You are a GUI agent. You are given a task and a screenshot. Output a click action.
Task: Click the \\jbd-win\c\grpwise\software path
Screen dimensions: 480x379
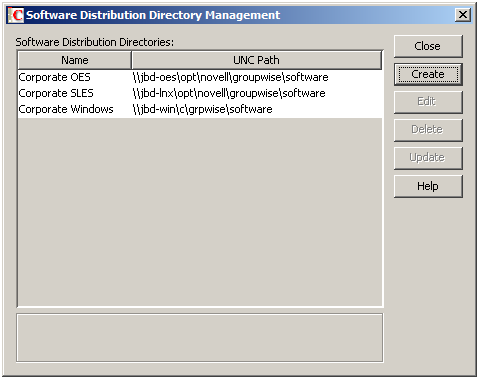point(202,109)
